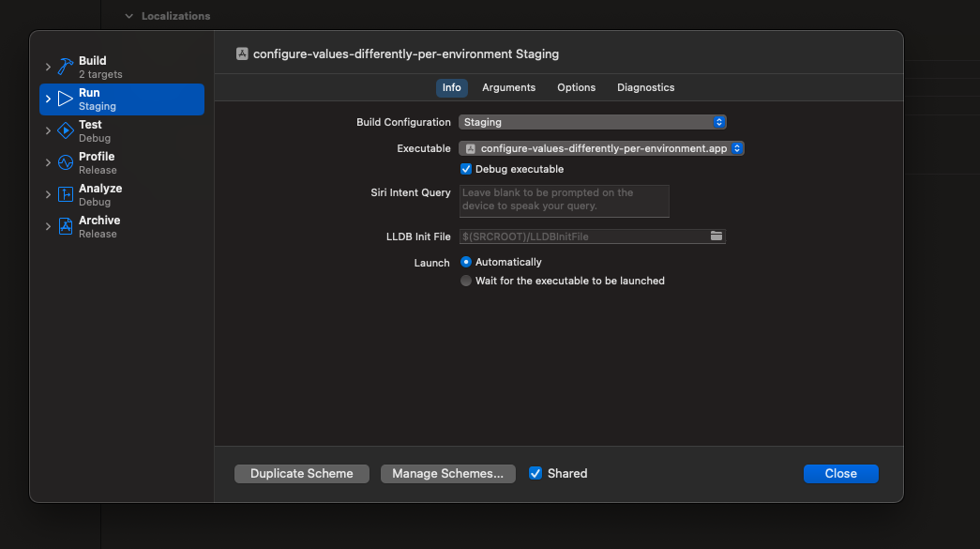Open the Executable dropdown
Viewport: 980px width, 549px height.
pos(601,148)
